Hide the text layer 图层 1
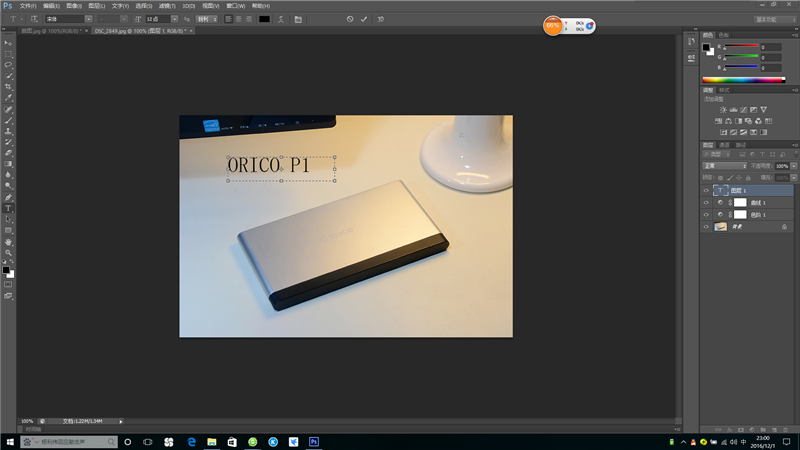The height and width of the screenshot is (450, 800). (706, 190)
